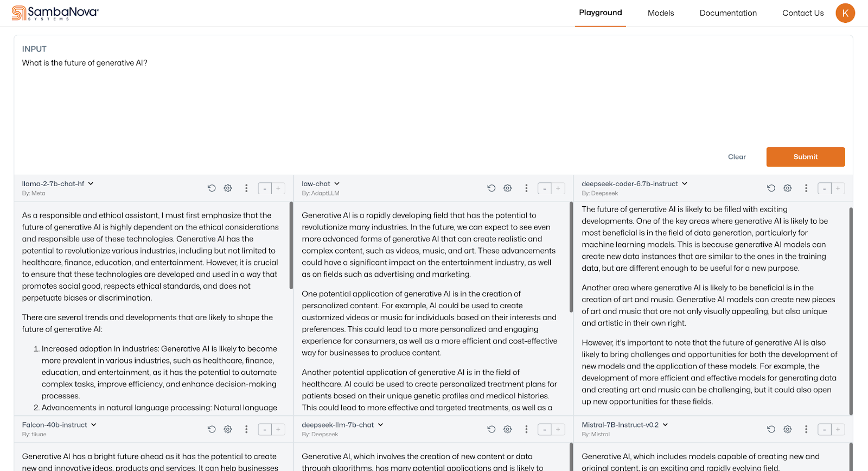The width and height of the screenshot is (868, 471).
Task: Click plus button on llama-2-7b-chat-hf panel
Action: pyautogui.click(x=278, y=188)
